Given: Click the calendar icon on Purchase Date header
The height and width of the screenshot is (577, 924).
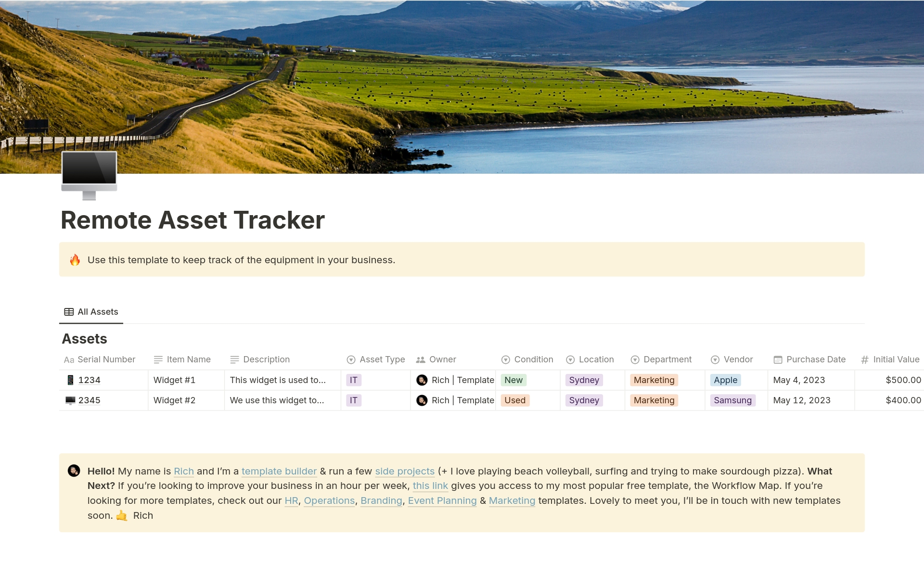Looking at the screenshot, I should [x=777, y=359].
